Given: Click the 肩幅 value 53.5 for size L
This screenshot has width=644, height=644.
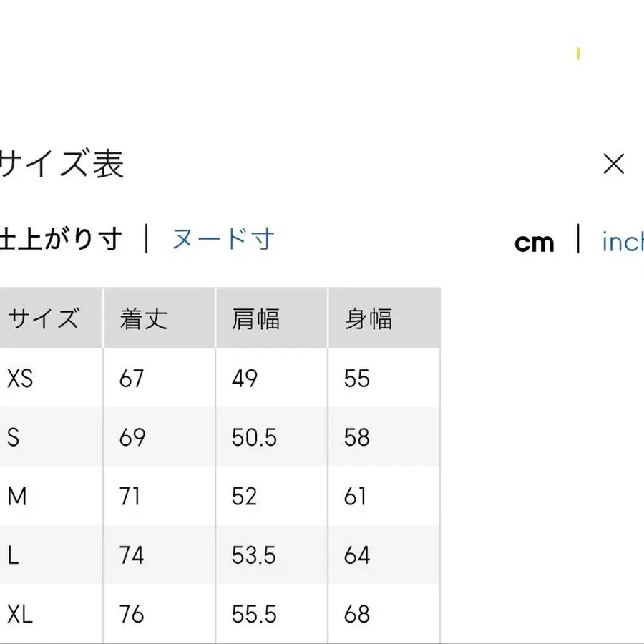Looking at the screenshot, I should [x=253, y=555].
